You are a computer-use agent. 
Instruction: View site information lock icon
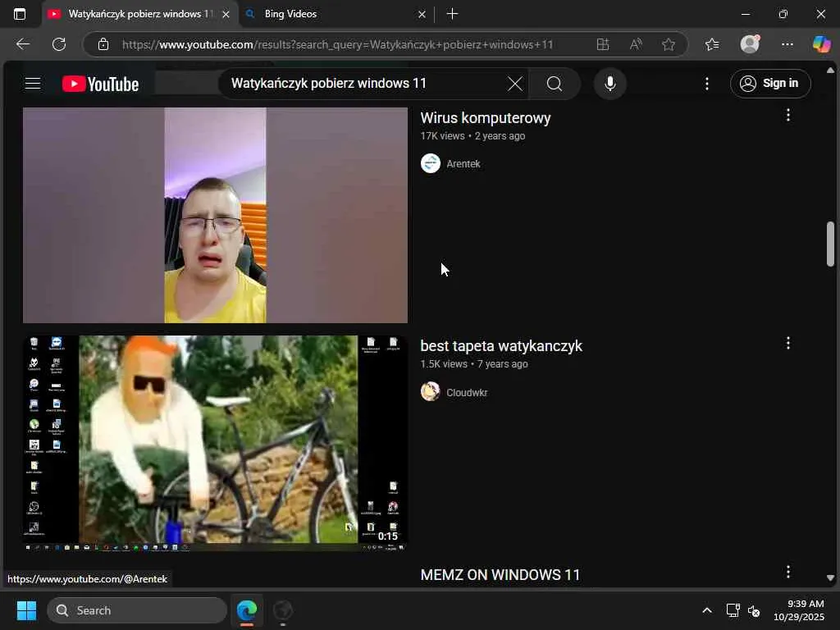(x=103, y=44)
